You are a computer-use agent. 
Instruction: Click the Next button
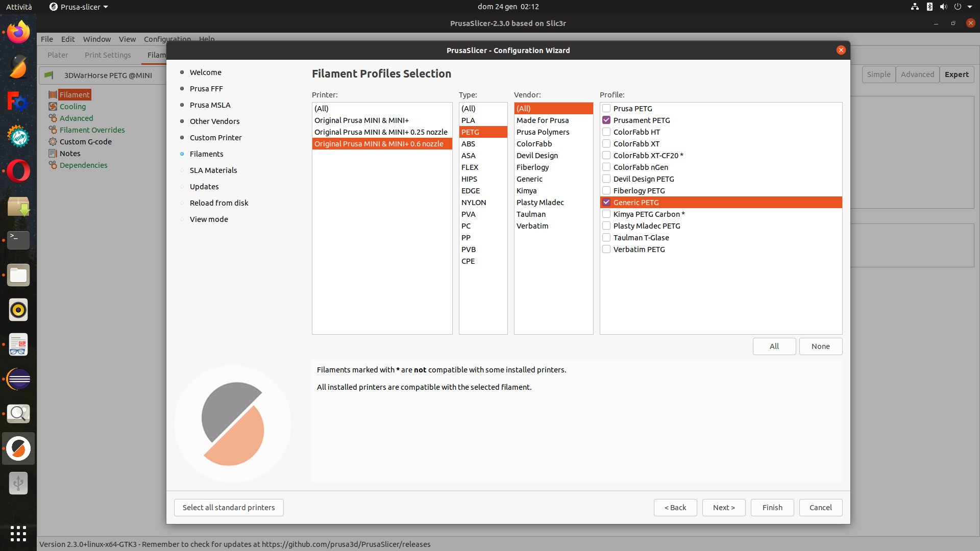[724, 508]
